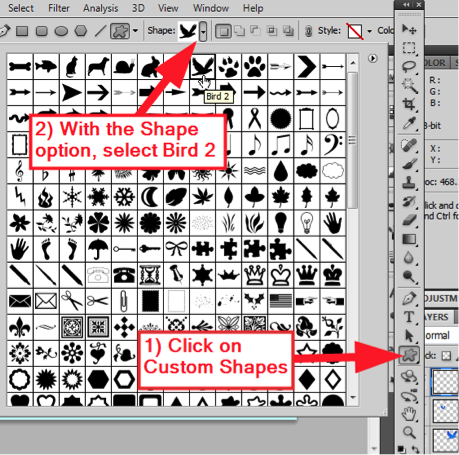Select the Paw Print shape
Screen dimensions: 459x455
click(255, 66)
